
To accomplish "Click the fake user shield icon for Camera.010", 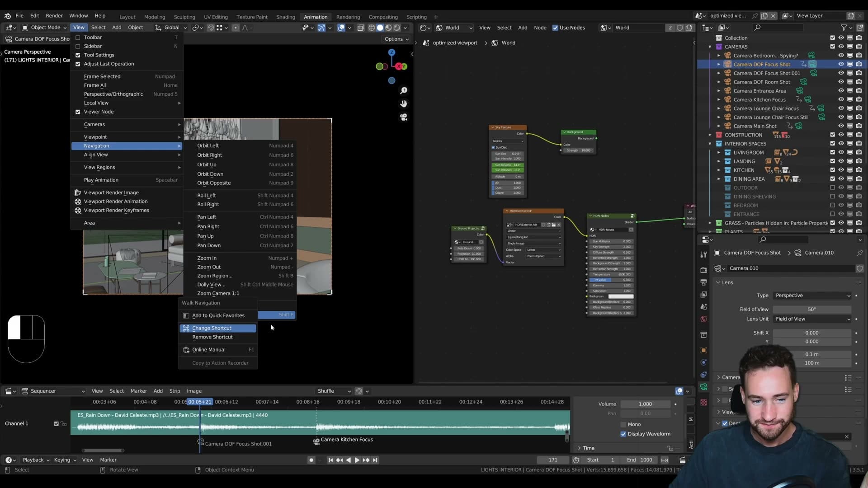I will (x=859, y=268).
